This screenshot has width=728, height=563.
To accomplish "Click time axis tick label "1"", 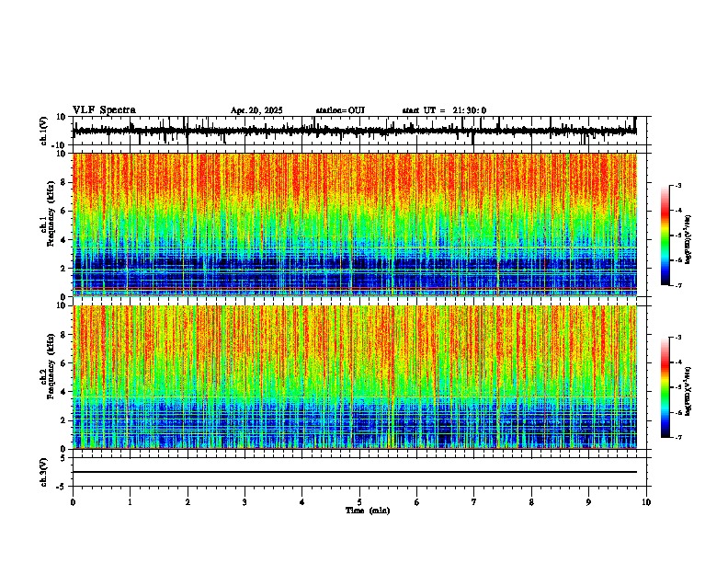I will click(x=130, y=502).
